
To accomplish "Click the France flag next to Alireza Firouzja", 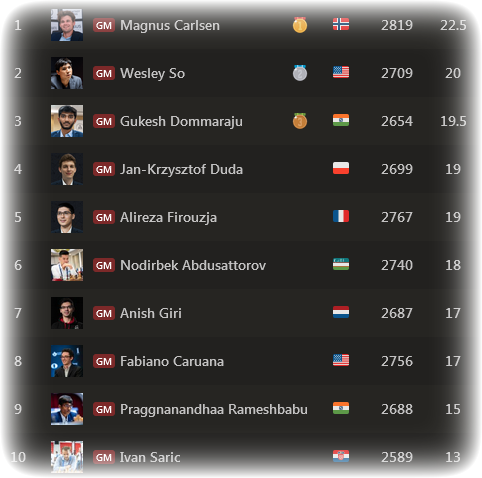I will tap(341, 216).
